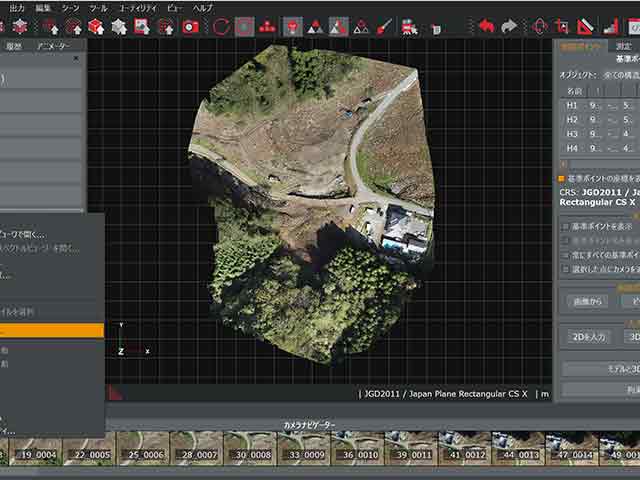Click the highlighted red point cloud display icon
The height and width of the screenshot is (480, 640).
[x=293, y=27]
